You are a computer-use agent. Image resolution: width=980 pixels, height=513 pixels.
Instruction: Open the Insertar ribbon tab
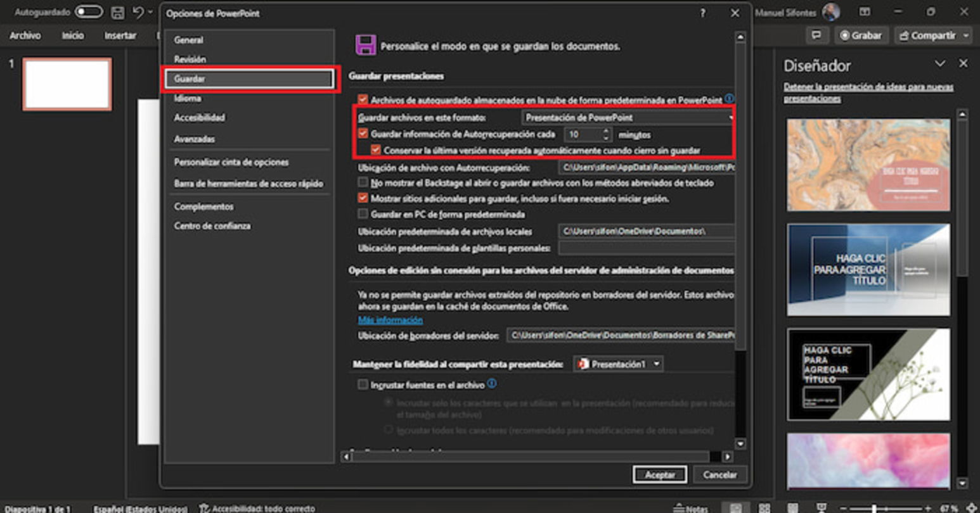tap(120, 35)
